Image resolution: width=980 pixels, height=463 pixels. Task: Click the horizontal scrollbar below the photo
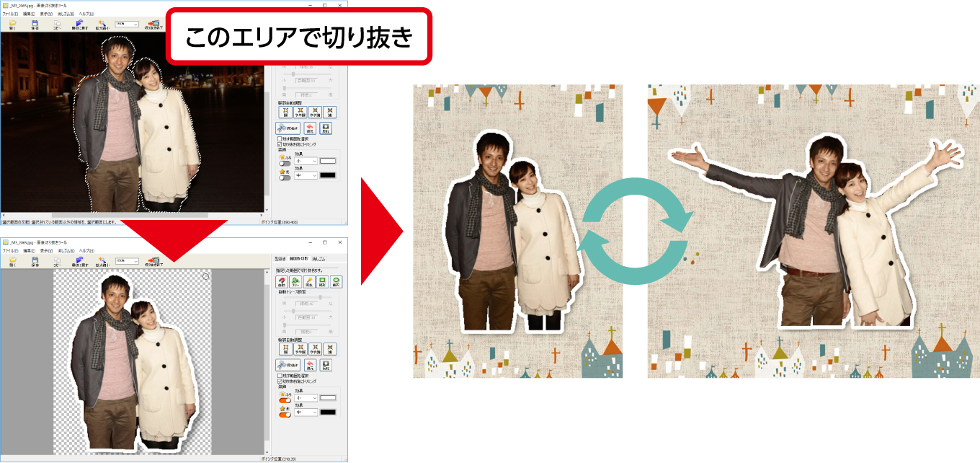coord(130,214)
